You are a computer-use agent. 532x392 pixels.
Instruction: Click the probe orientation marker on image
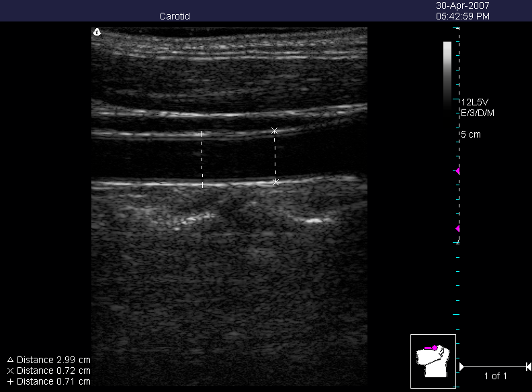tap(97, 32)
